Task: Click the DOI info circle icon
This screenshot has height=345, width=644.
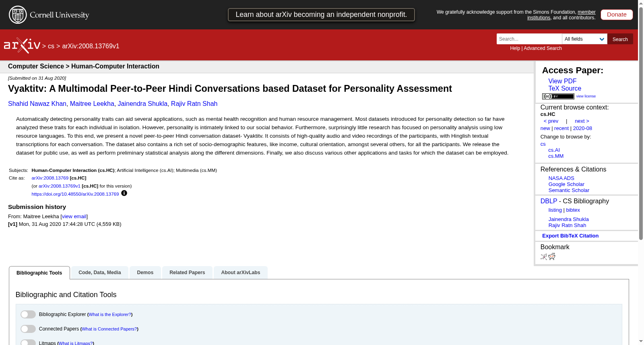Action: pyautogui.click(x=124, y=193)
